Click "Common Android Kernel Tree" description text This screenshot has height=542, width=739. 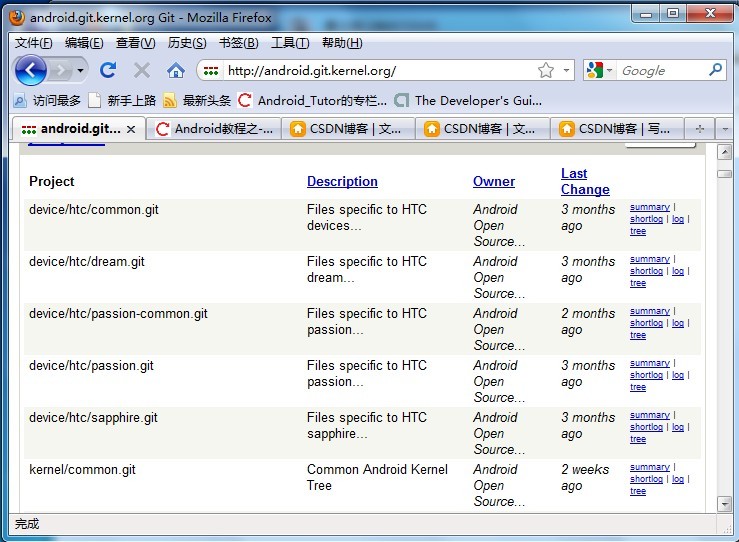[x=377, y=477]
